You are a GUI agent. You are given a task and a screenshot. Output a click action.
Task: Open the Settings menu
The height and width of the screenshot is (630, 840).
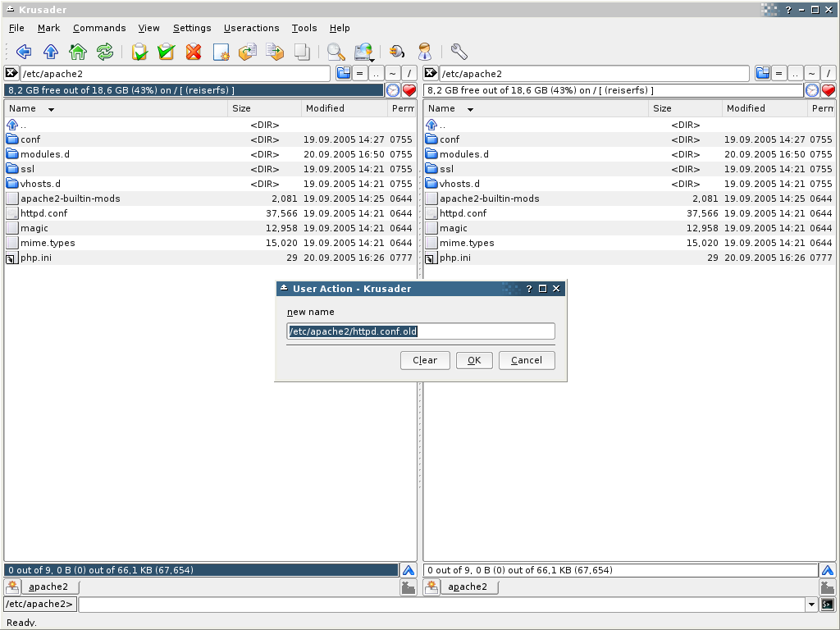(x=192, y=28)
